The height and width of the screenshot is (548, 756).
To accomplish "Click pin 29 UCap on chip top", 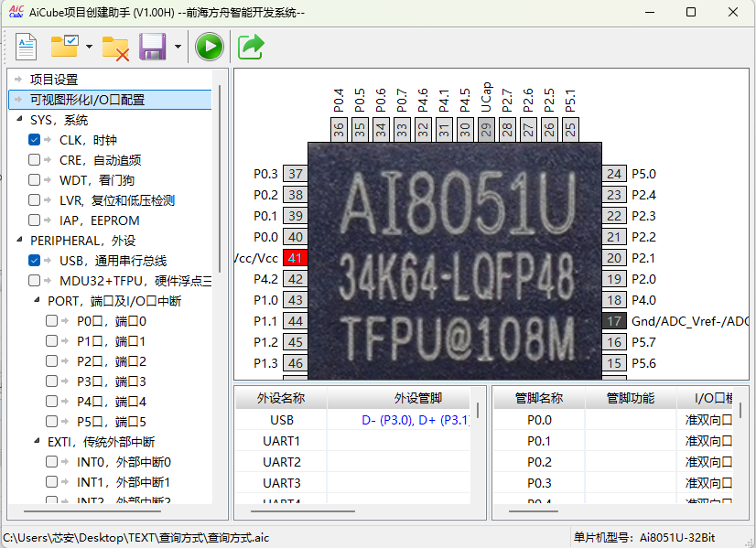I will pyautogui.click(x=486, y=129).
